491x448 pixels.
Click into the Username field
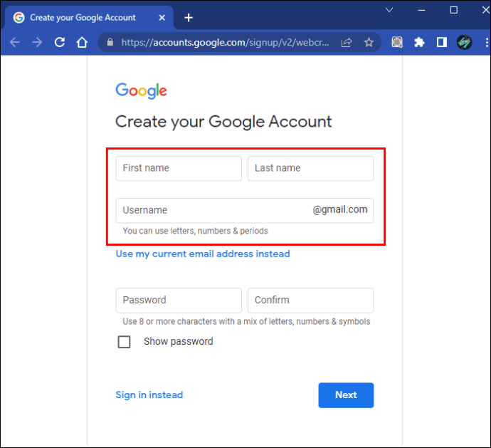click(213, 210)
